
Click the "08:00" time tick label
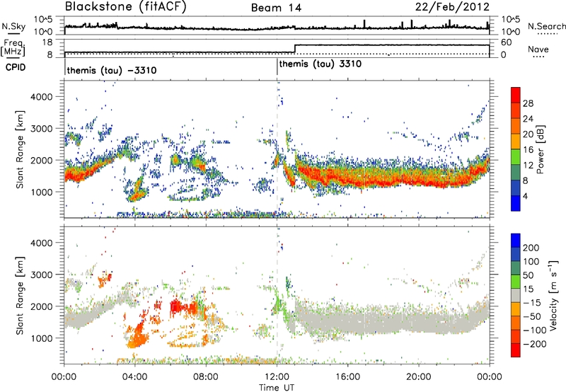click(x=206, y=377)
